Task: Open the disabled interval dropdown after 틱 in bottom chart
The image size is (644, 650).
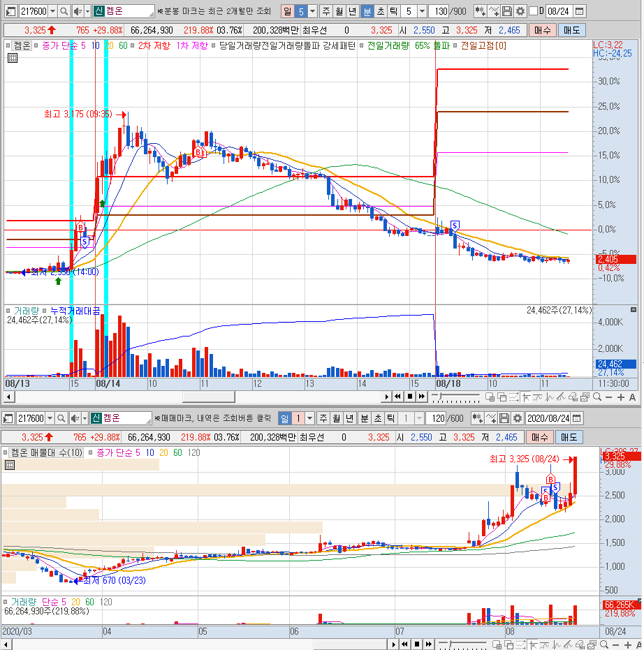Action: tap(419, 418)
